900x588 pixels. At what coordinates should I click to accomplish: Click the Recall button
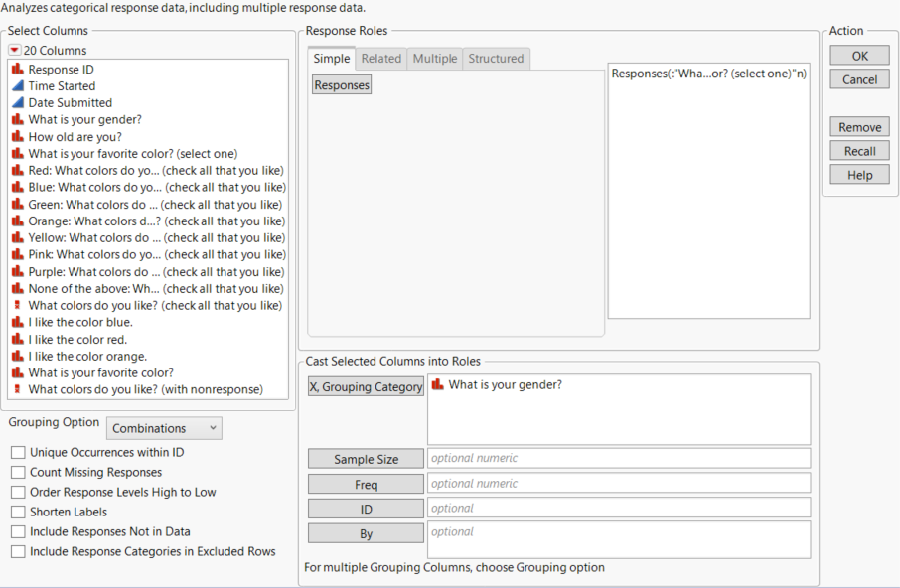click(858, 150)
